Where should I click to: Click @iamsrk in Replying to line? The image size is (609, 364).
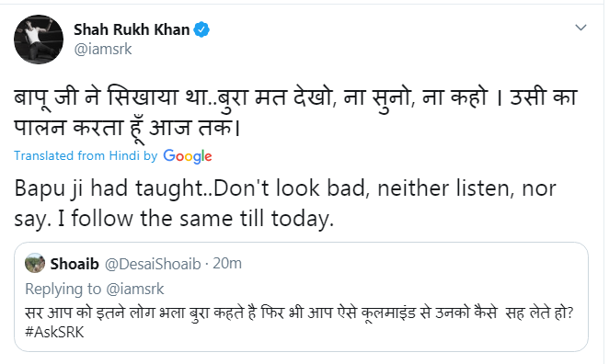(x=135, y=290)
